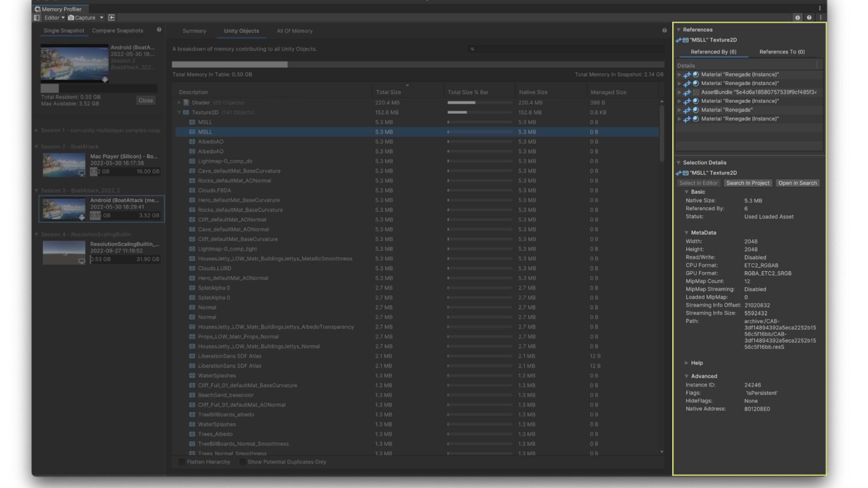The image size is (868, 488).
Task: Open the Compare Snapshots tab
Action: coord(117,30)
